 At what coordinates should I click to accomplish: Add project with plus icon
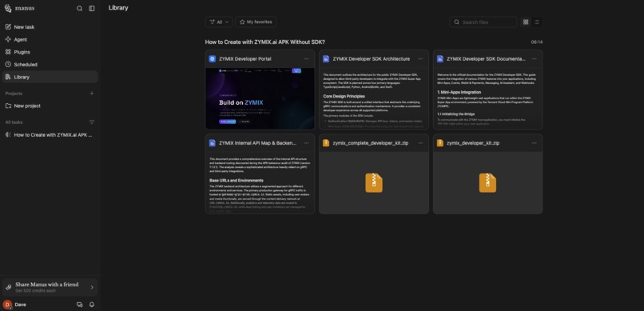coord(92,94)
